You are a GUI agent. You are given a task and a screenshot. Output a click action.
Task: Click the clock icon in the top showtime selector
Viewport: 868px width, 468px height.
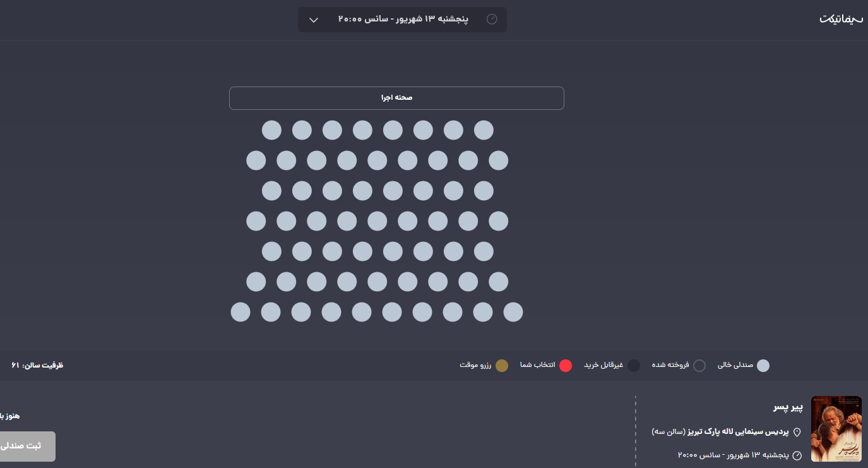[492, 19]
